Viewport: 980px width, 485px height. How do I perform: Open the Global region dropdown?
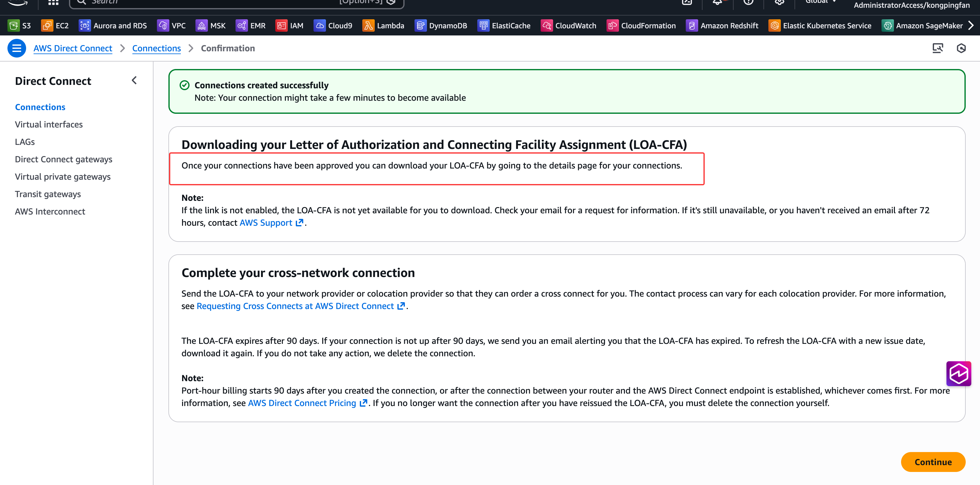tap(821, 2)
